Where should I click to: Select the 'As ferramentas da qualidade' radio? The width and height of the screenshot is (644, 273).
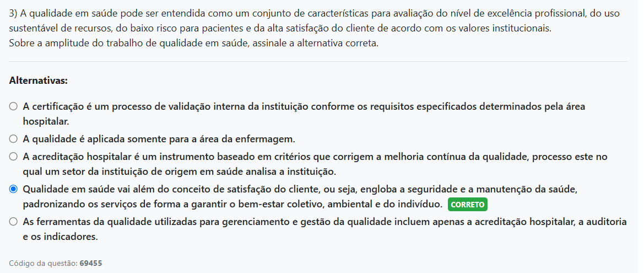point(13,222)
